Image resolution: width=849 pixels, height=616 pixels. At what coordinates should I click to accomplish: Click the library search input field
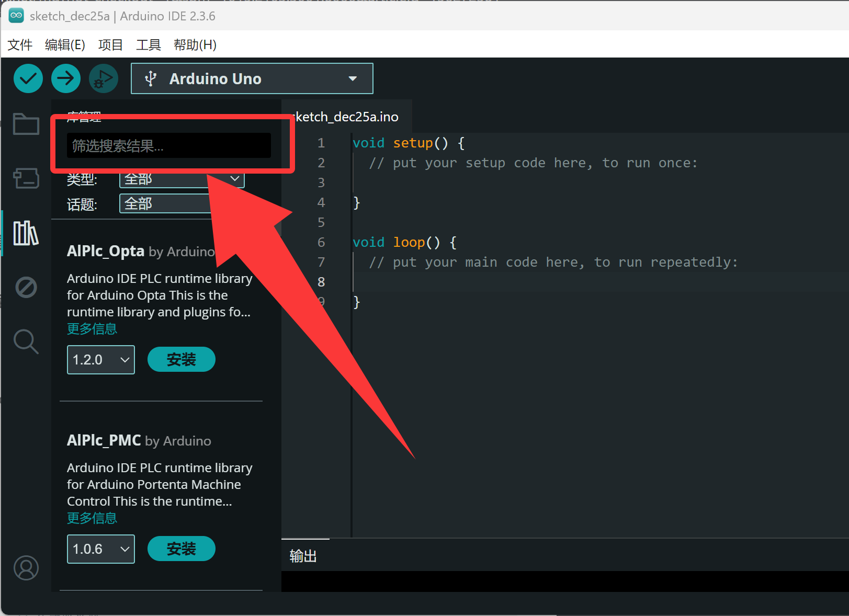pos(167,145)
